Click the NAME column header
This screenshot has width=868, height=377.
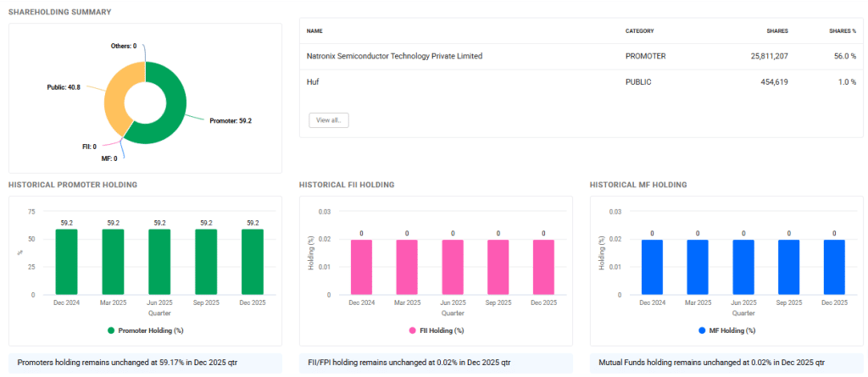coord(314,31)
